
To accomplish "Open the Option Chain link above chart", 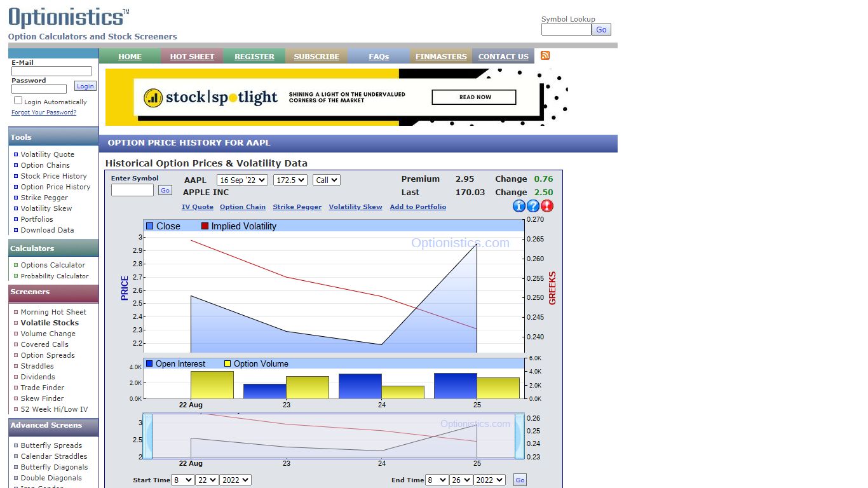I will 243,207.
